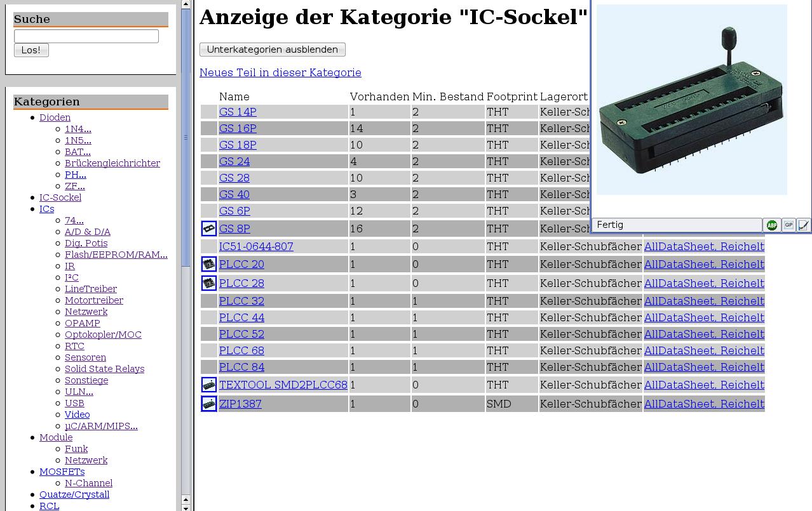Screen dimensions: 812x511
Task: Select the OPAMP subcategory
Action: [83, 323]
